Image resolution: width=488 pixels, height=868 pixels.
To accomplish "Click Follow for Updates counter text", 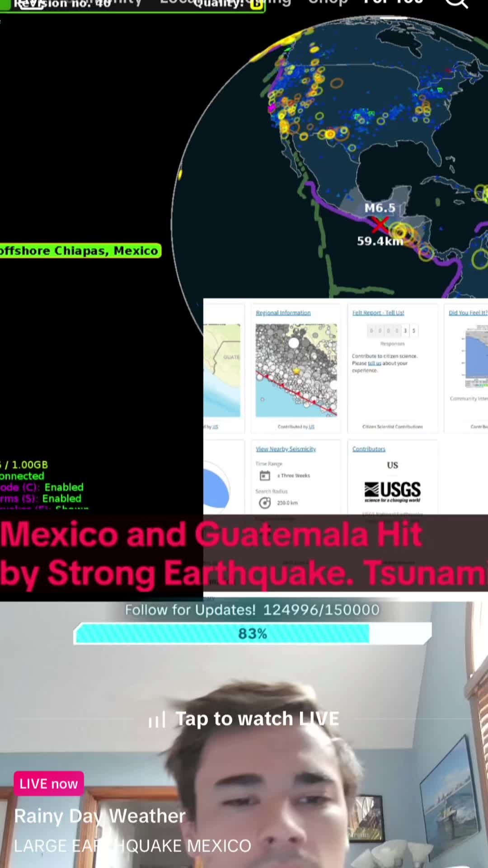I will coord(252,609).
